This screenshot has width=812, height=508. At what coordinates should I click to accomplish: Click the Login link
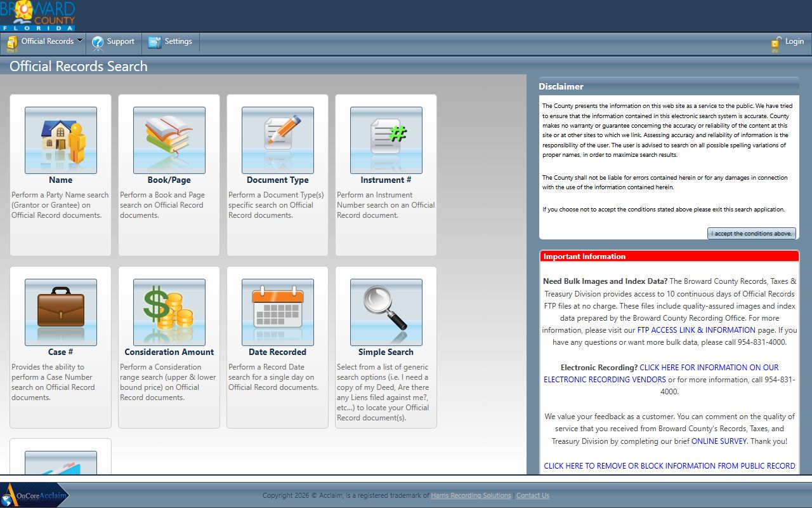[x=787, y=42]
